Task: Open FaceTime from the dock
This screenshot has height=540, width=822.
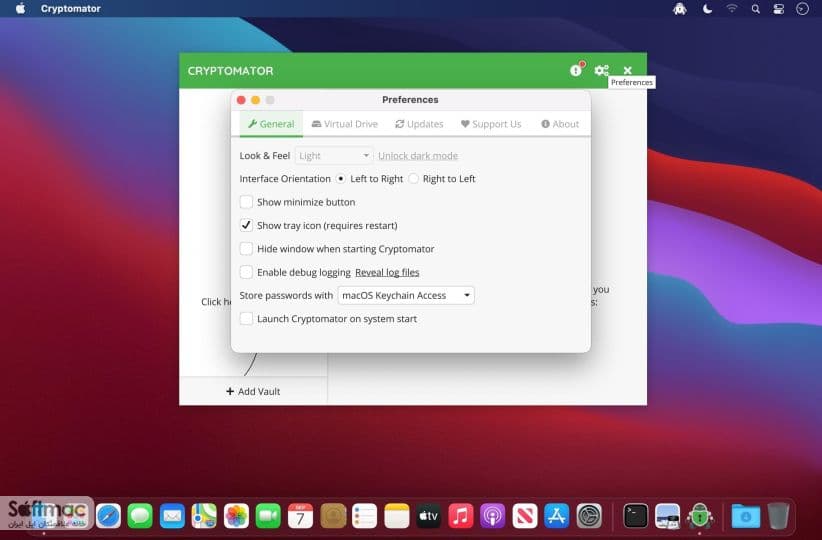Action: tap(268, 516)
